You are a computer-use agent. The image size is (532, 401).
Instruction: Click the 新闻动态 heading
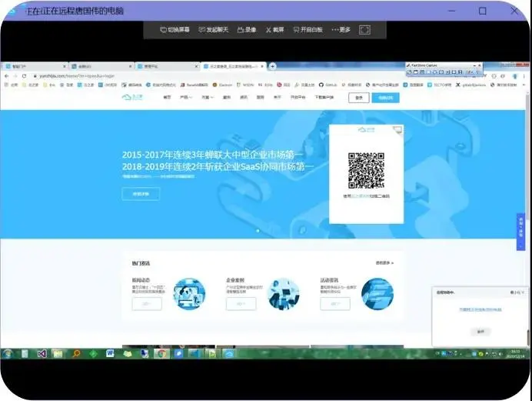coord(141,280)
